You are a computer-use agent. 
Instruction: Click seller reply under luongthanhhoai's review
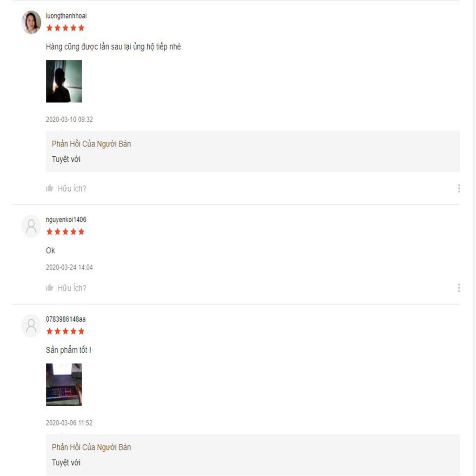[x=253, y=151]
